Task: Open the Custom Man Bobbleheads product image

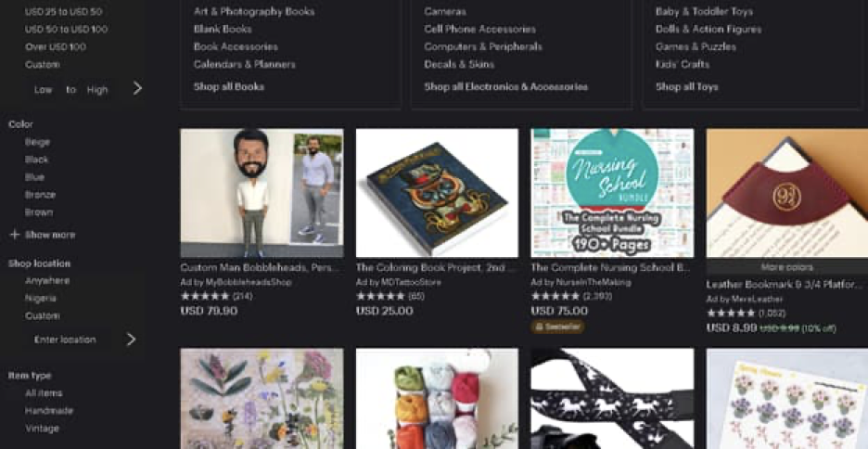Action: pyautogui.click(x=262, y=193)
